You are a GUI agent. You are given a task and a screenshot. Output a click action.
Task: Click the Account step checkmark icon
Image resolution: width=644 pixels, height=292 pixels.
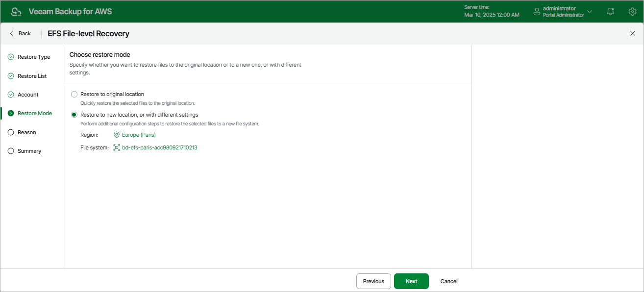click(x=11, y=95)
